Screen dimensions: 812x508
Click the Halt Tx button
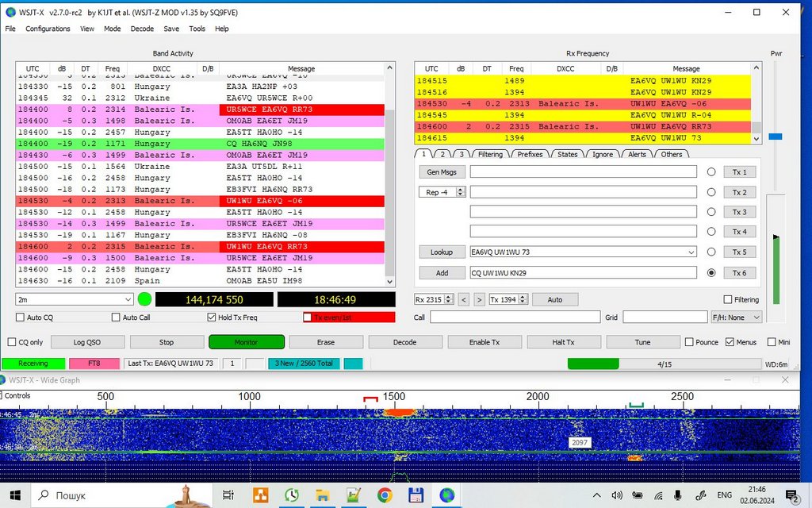click(x=564, y=342)
